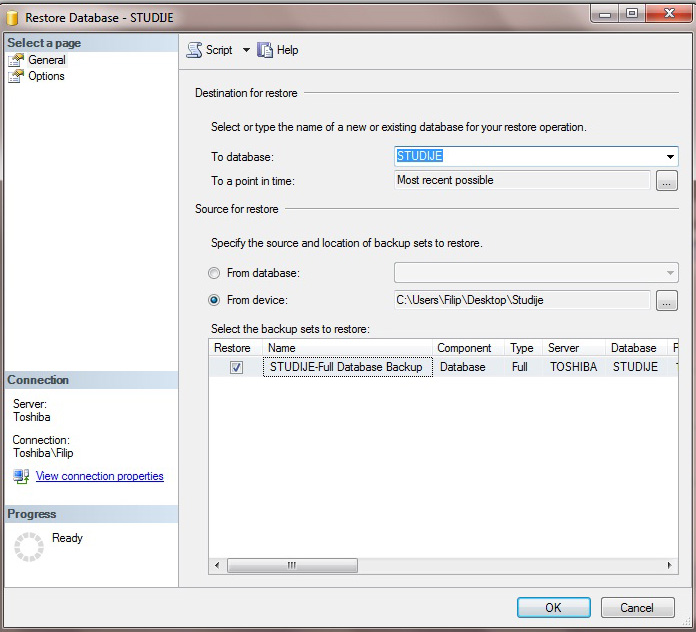Expand the To database dropdown
The image size is (696, 632).
669,156
